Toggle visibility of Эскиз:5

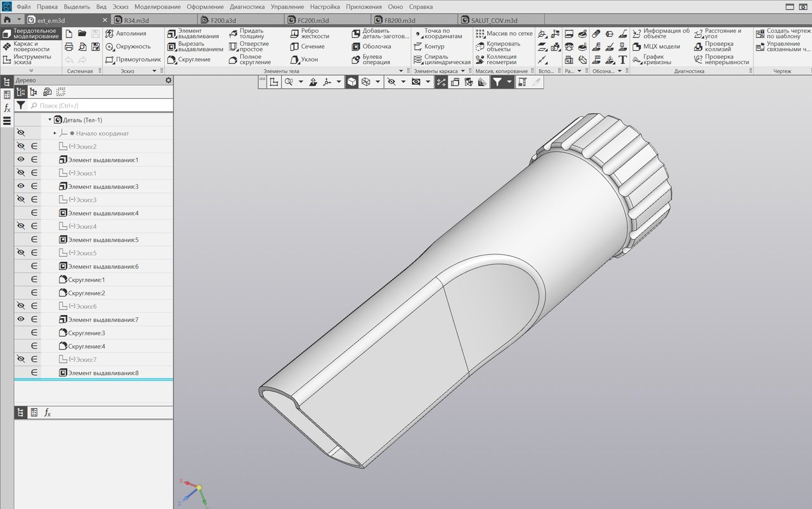(21, 253)
